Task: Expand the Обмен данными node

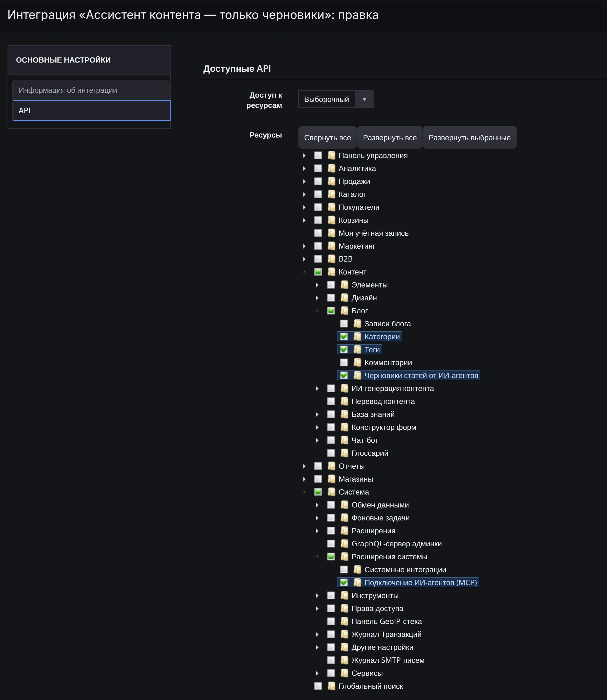Action: pyautogui.click(x=317, y=505)
